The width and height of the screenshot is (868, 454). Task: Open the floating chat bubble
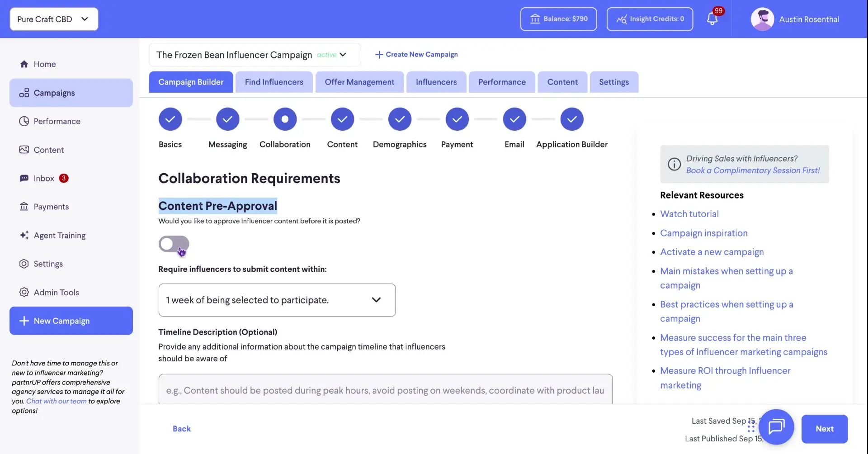tap(776, 427)
